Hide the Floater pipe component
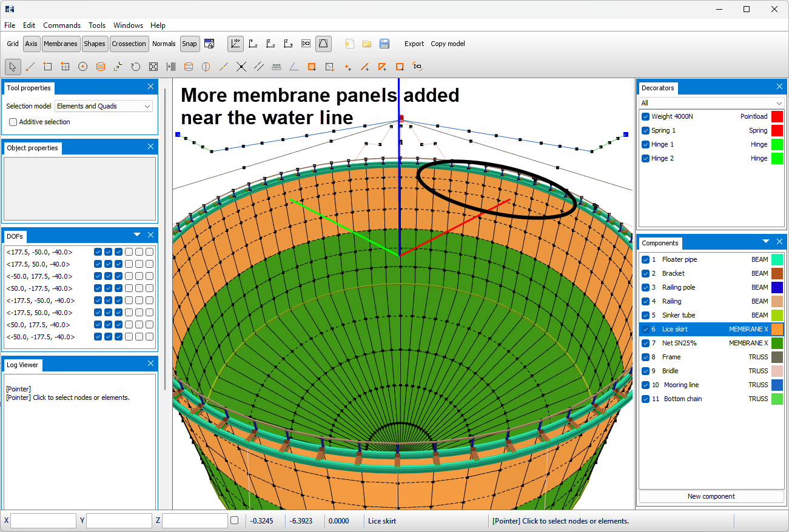This screenshot has height=532, width=789. click(x=646, y=259)
